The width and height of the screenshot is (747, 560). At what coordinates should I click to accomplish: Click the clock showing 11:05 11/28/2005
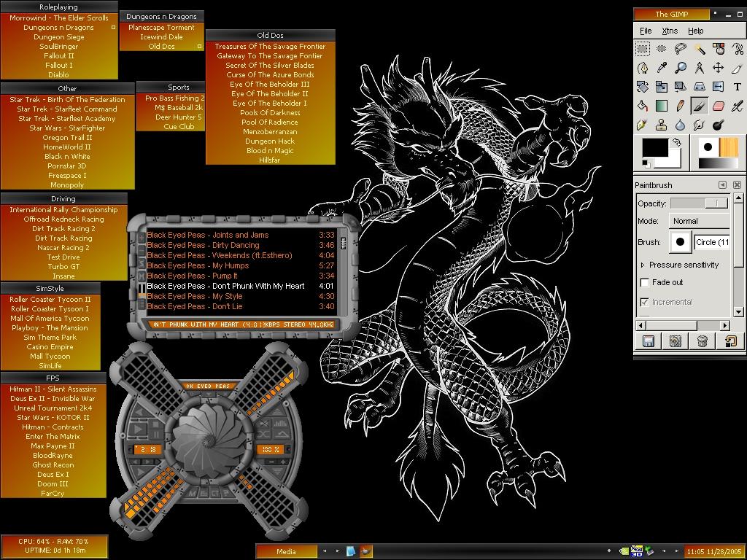tap(715, 551)
